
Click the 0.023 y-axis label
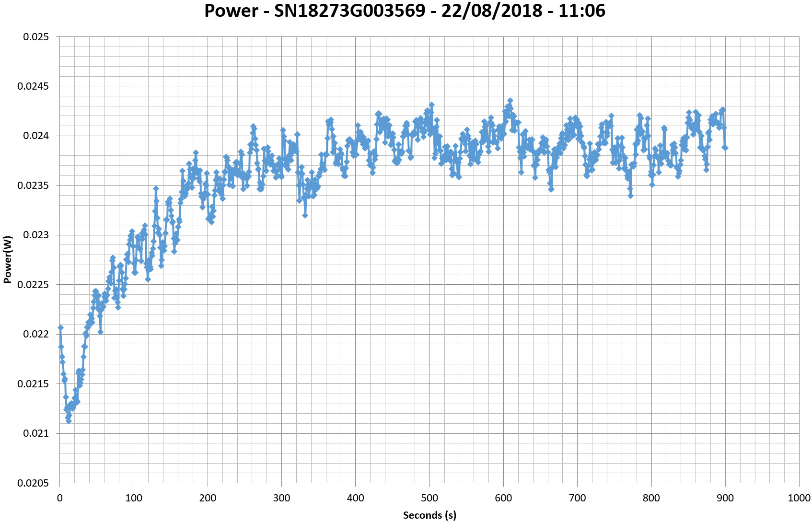[36, 235]
